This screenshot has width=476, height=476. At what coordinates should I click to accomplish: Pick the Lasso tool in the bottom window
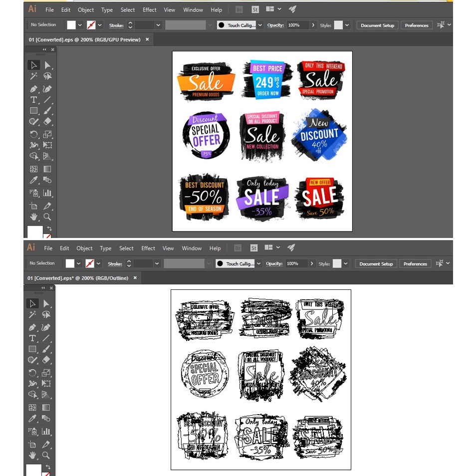pyautogui.click(x=46, y=315)
